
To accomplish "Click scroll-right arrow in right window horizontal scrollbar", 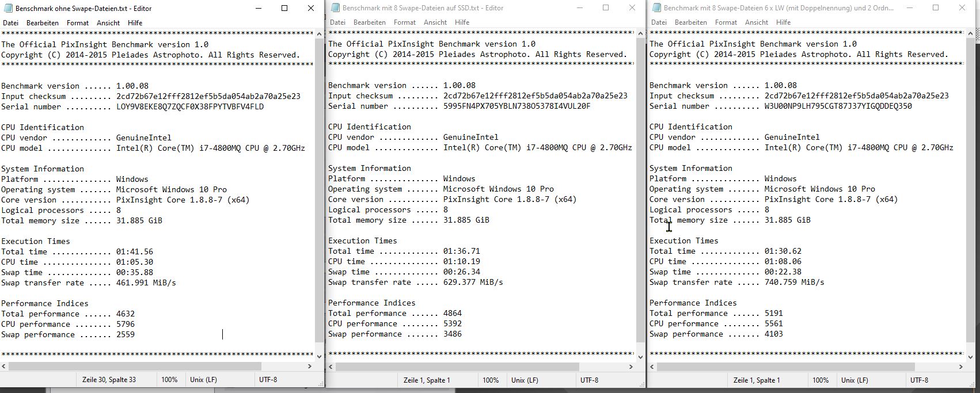I will click(960, 366).
